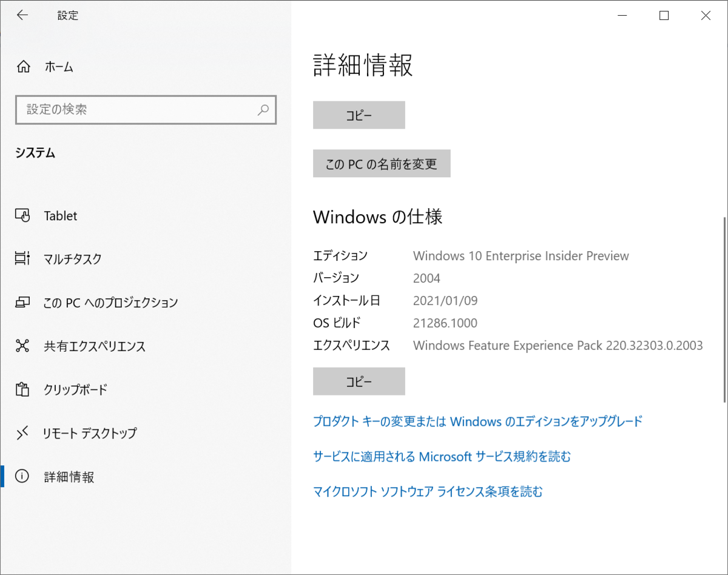Open プロダクト キーの変更 link

click(x=477, y=421)
